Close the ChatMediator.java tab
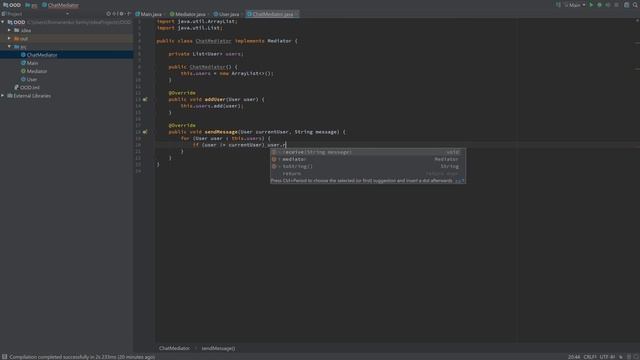Screen dimensions: 640x360 [x=297, y=14]
